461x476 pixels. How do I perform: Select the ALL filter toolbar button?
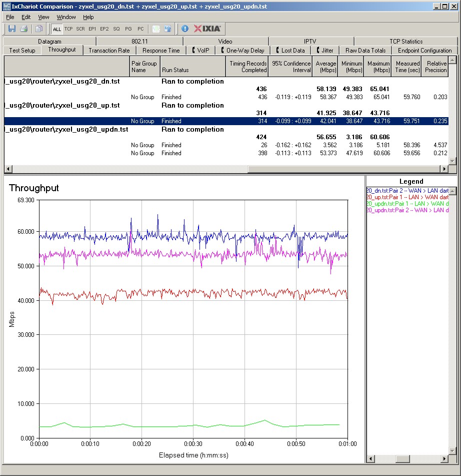tap(56, 29)
